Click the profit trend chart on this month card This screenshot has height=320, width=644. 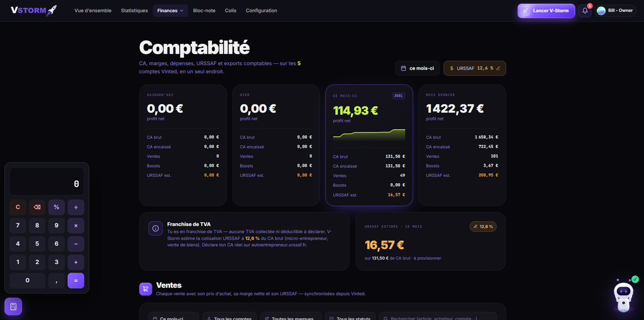(x=369, y=134)
